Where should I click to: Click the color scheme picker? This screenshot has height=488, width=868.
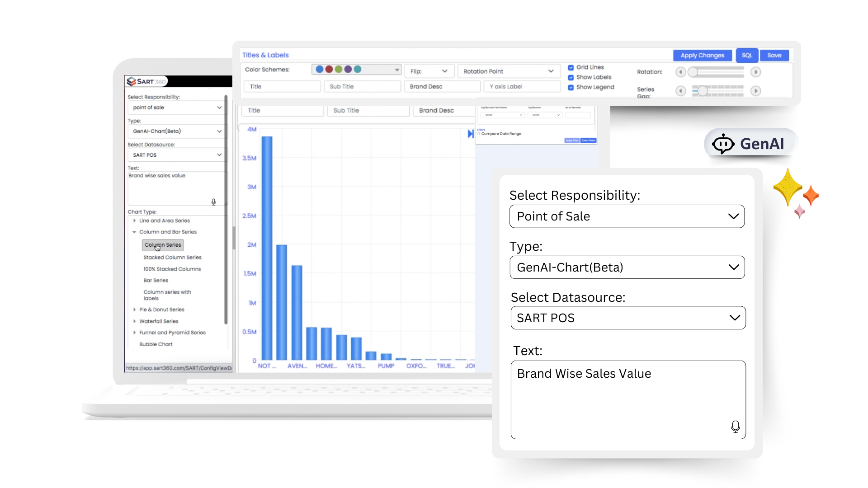356,70
